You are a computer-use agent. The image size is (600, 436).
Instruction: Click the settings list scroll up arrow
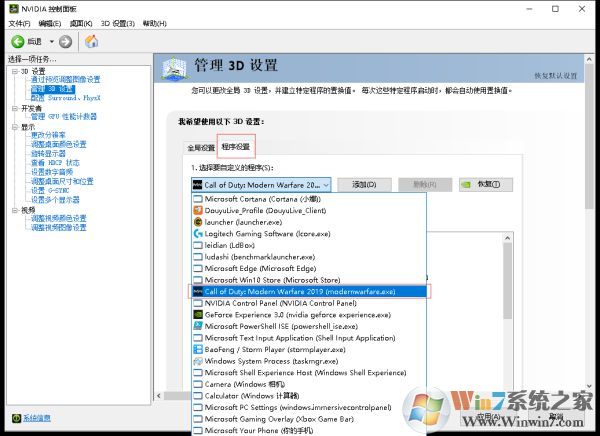pyautogui.click(x=507, y=238)
